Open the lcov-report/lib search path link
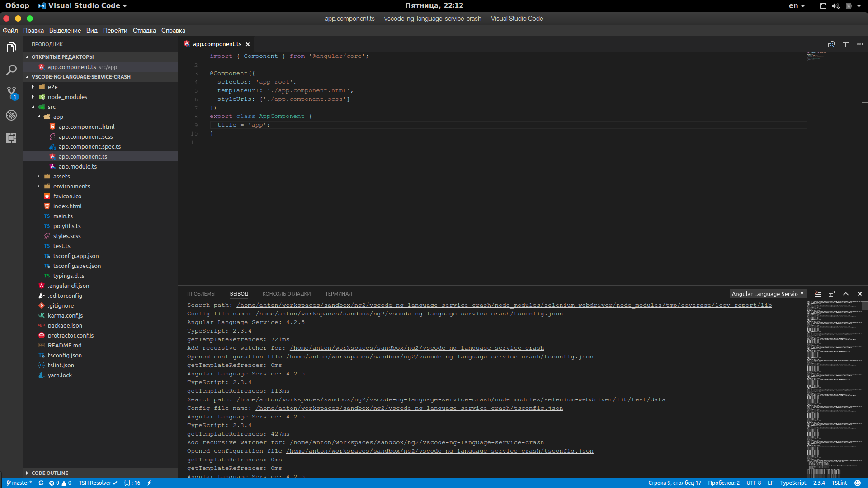868x488 pixels. (x=504, y=305)
